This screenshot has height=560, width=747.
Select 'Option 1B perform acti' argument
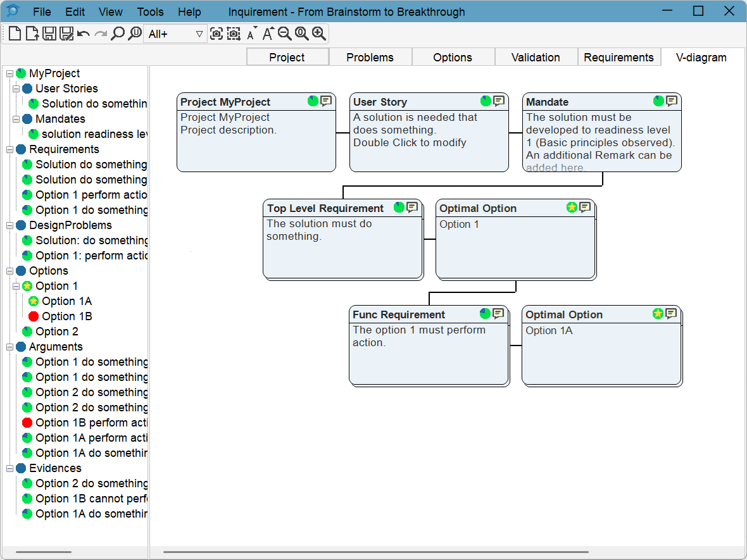91,423
